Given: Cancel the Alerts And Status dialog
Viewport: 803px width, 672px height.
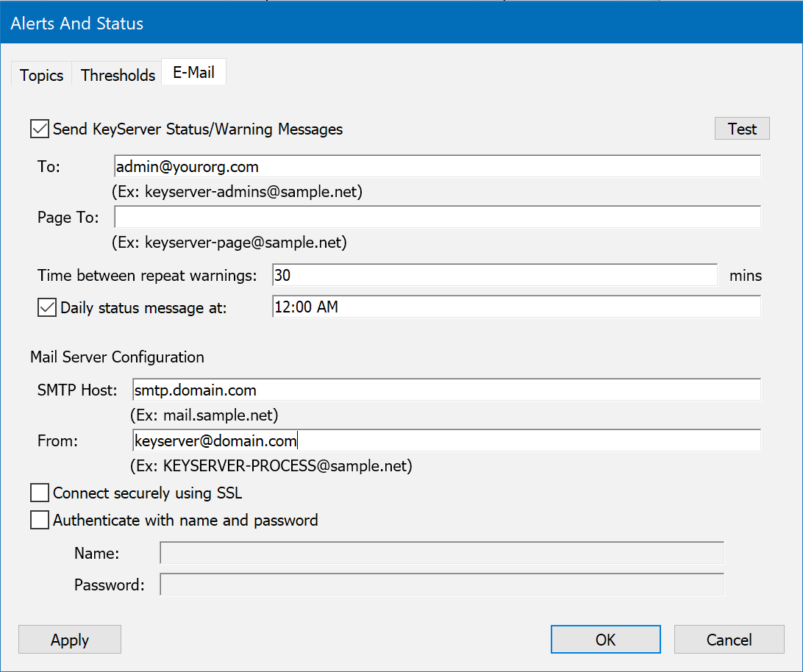Looking at the screenshot, I should [x=729, y=640].
